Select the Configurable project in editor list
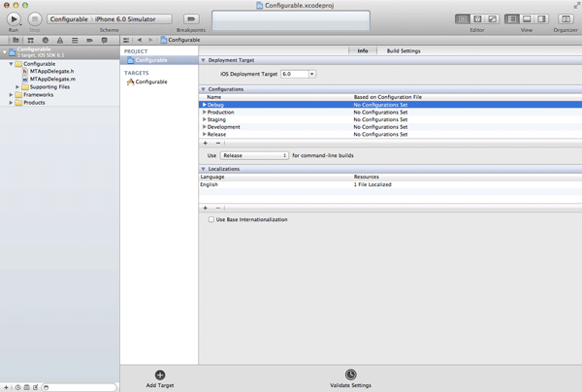Screen dimensions: 582x392 tap(159, 60)
